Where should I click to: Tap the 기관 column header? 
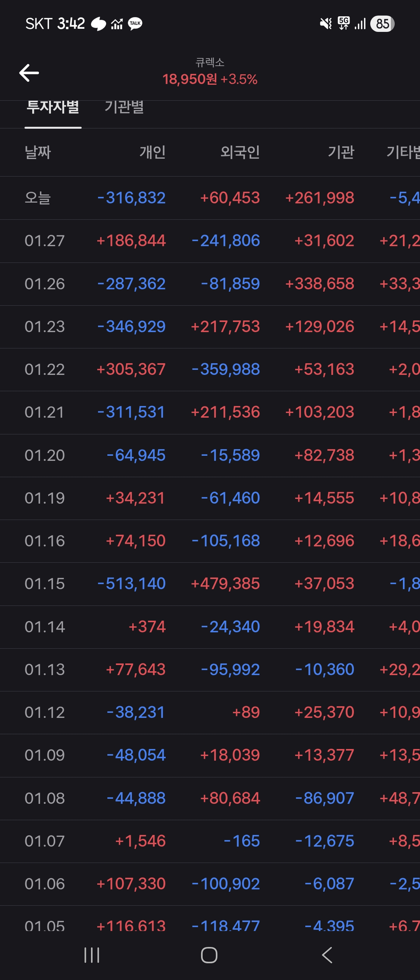(341, 152)
